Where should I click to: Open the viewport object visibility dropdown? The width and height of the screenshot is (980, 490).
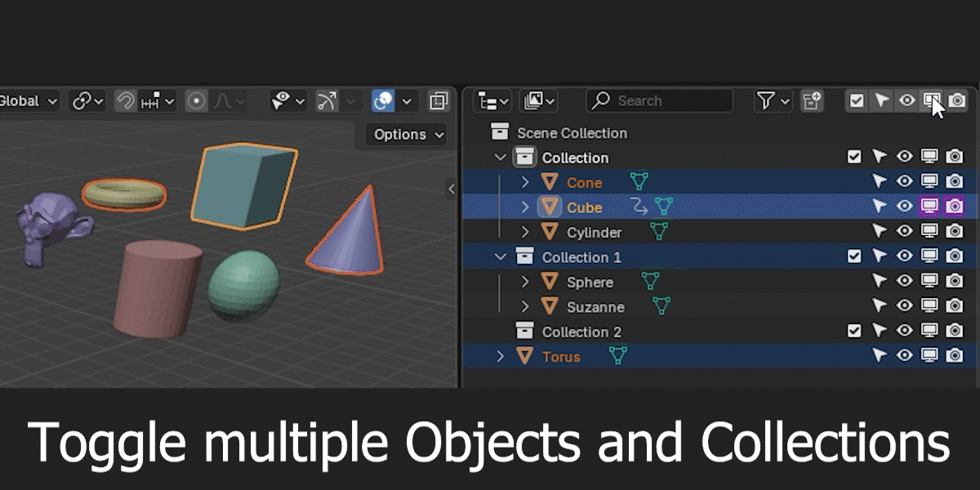coord(288,101)
